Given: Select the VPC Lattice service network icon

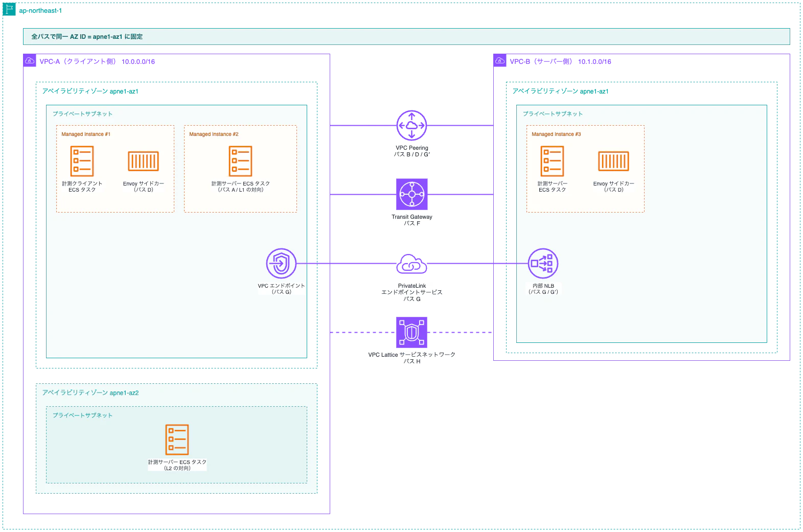Looking at the screenshot, I should click(411, 332).
